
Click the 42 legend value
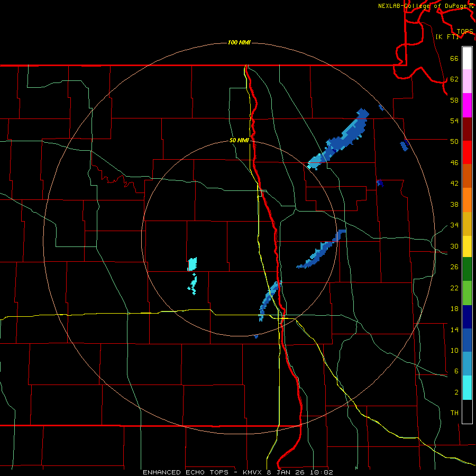click(x=454, y=184)
